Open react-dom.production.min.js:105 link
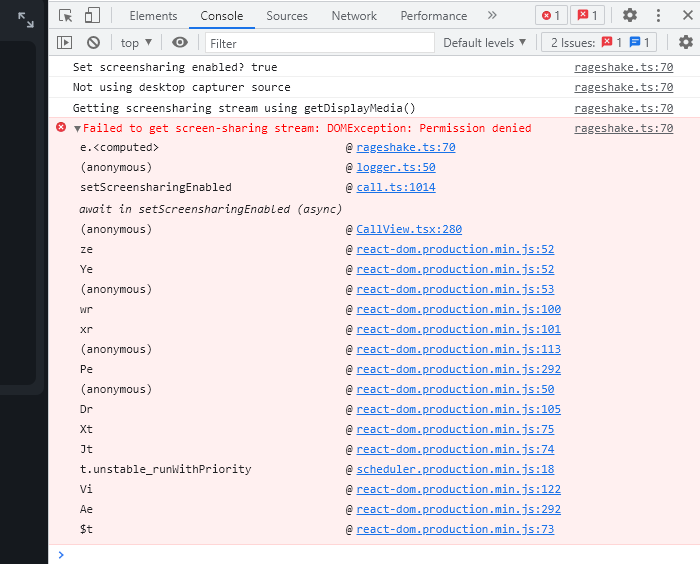This screenshot has height=564, width=700. [x=458, y=409]
